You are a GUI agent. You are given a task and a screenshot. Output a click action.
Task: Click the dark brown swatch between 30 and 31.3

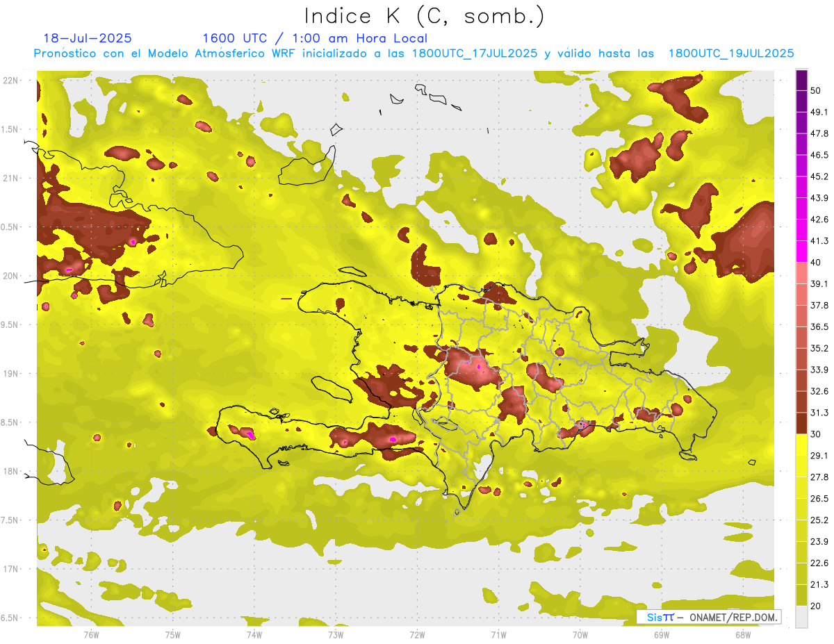pos(801,423)
